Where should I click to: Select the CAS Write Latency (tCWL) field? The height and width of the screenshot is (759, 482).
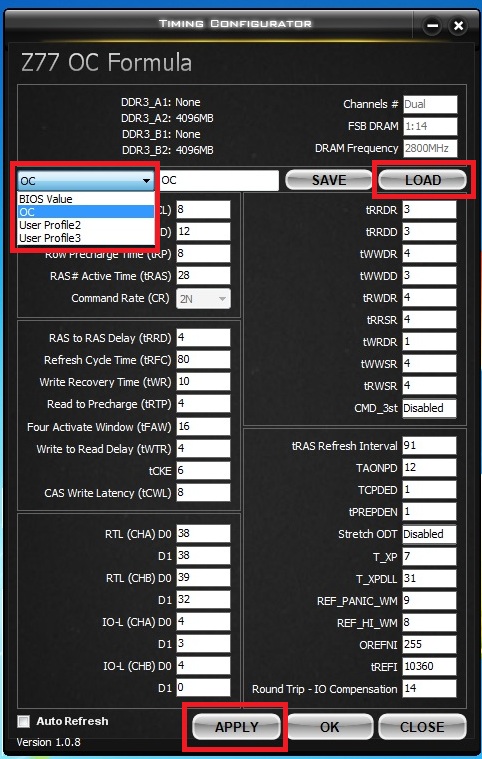pyautogui.click(x=203, y=493)
